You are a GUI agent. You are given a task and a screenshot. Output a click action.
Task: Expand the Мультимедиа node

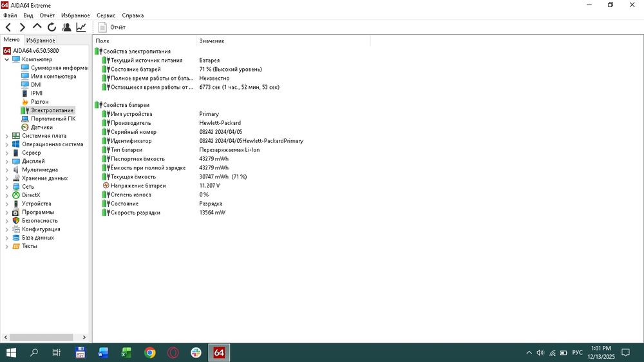coord(6,169)
